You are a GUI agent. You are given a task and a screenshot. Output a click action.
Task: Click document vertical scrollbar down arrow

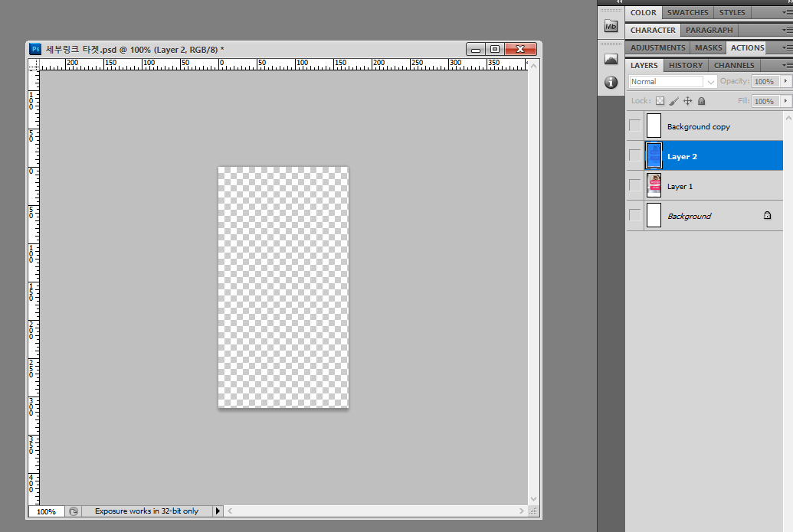[x=533, y=498]
